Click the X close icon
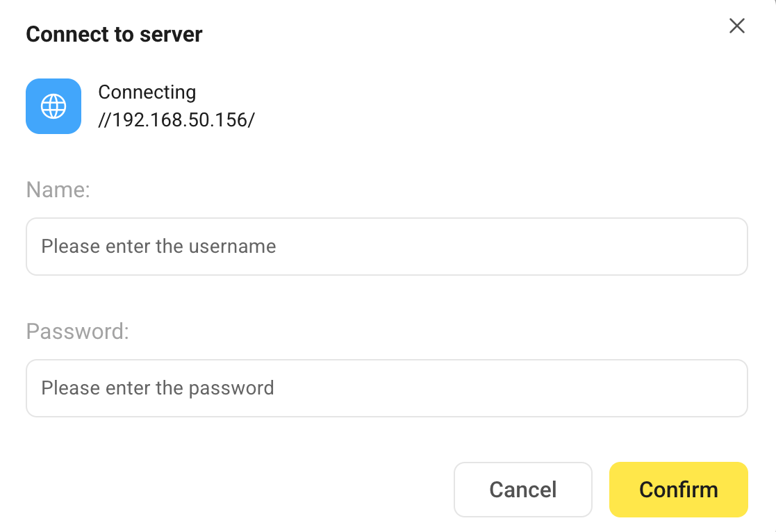This screenshot has width=776, height=532. (x=736, y=26)
